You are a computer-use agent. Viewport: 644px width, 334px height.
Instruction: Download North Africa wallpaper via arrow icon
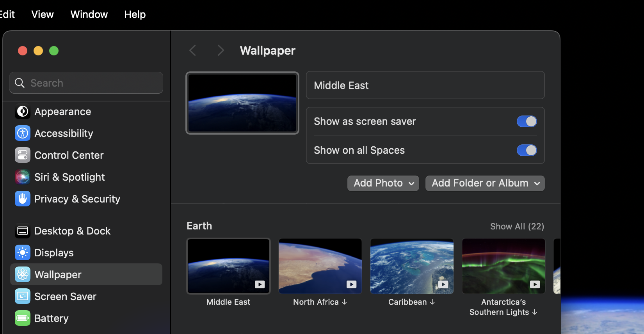tap(344, 302)
